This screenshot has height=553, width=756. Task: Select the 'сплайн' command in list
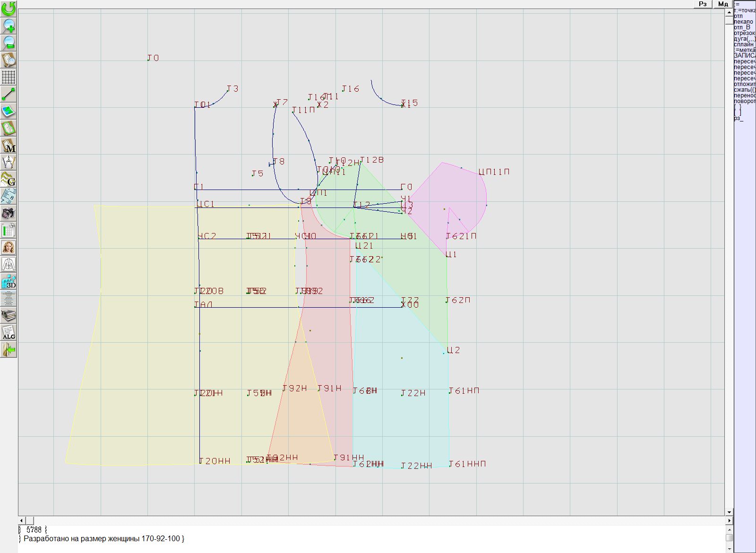click(x=744, y=44)
